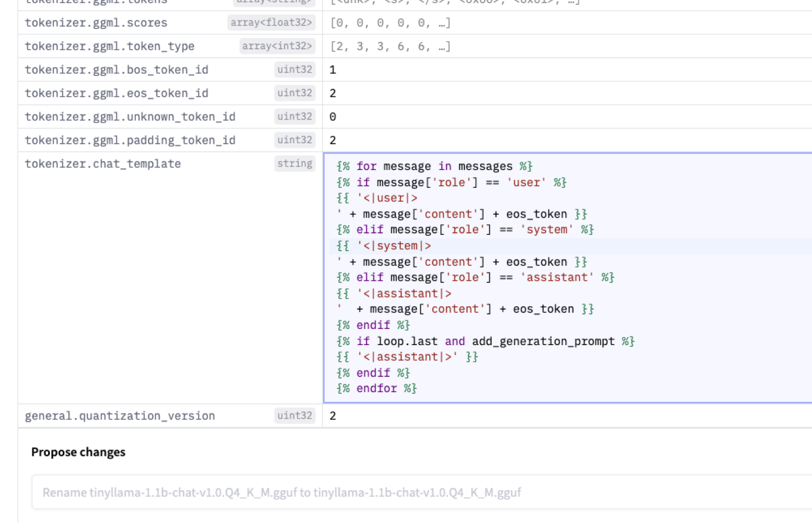Click the tokenizer.ggml.token_type array value
Screen dimensions: 812x522
click(x=390, y=46)
